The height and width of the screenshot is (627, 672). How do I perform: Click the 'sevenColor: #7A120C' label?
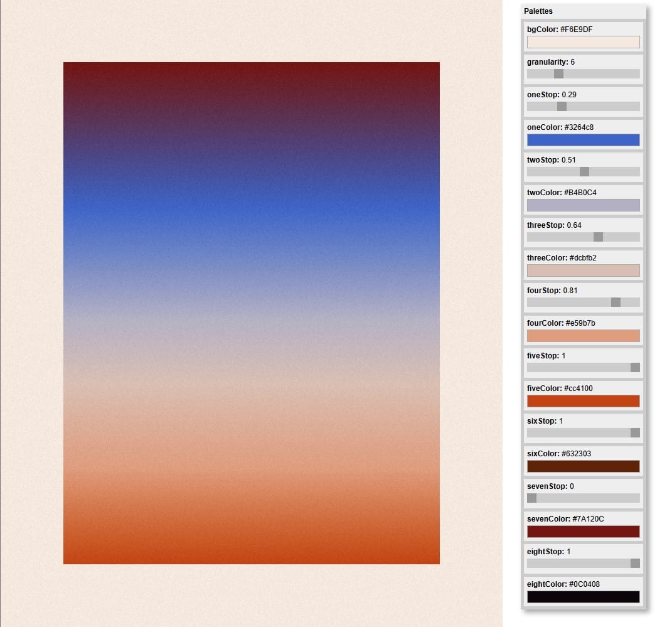(x=566, y=518)
